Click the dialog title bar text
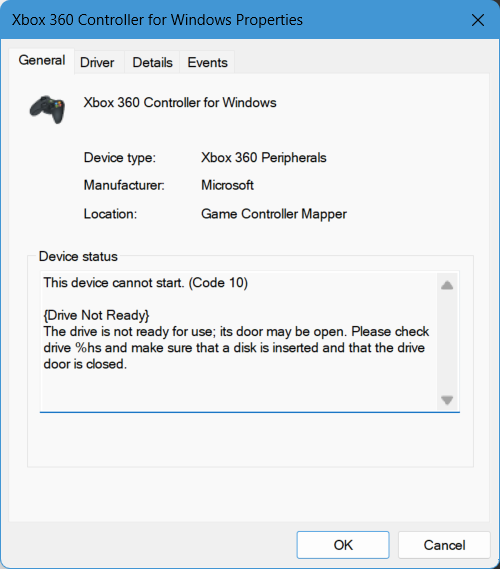Viewport: 500px width, 569px height. [x=157, y=20]
